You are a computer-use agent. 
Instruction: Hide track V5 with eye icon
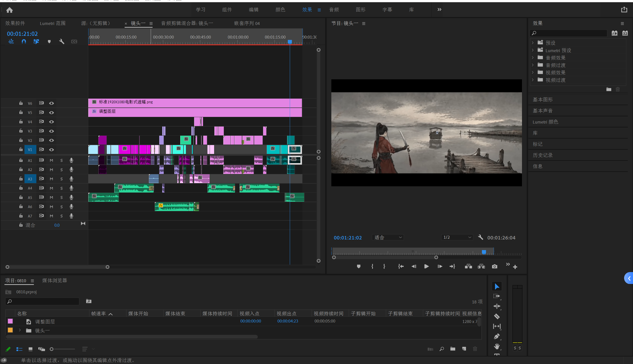(x=51, y=112)
